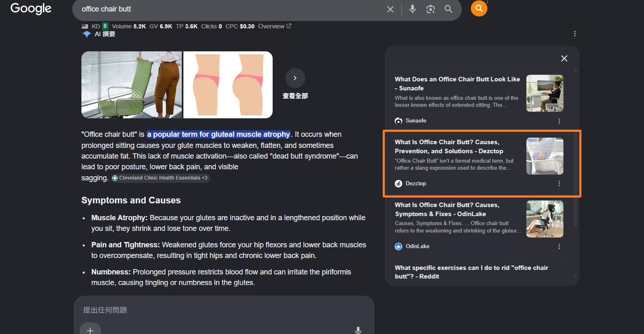This screenshot has height=334, width=644.
Task: Open Dezctop article on causes and prevention
Action: coord(449,146)
